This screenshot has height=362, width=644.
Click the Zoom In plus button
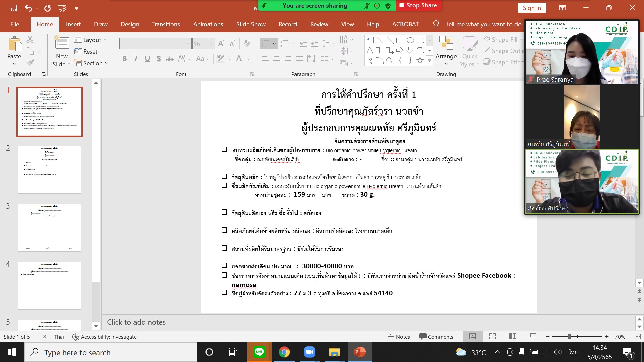[606, 337]
